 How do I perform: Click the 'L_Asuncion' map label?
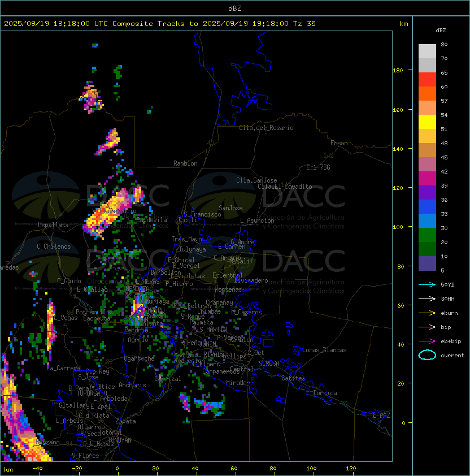tap(257, 220)
